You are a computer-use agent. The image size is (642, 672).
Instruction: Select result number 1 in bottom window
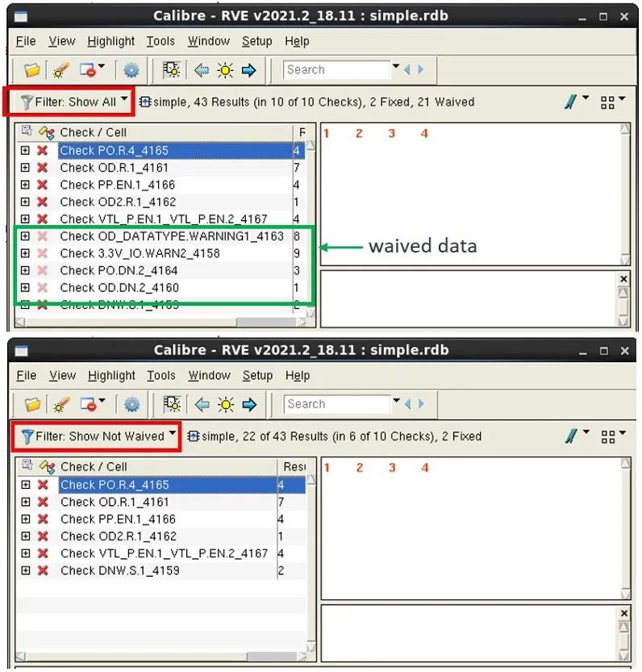tap(327, 468)
